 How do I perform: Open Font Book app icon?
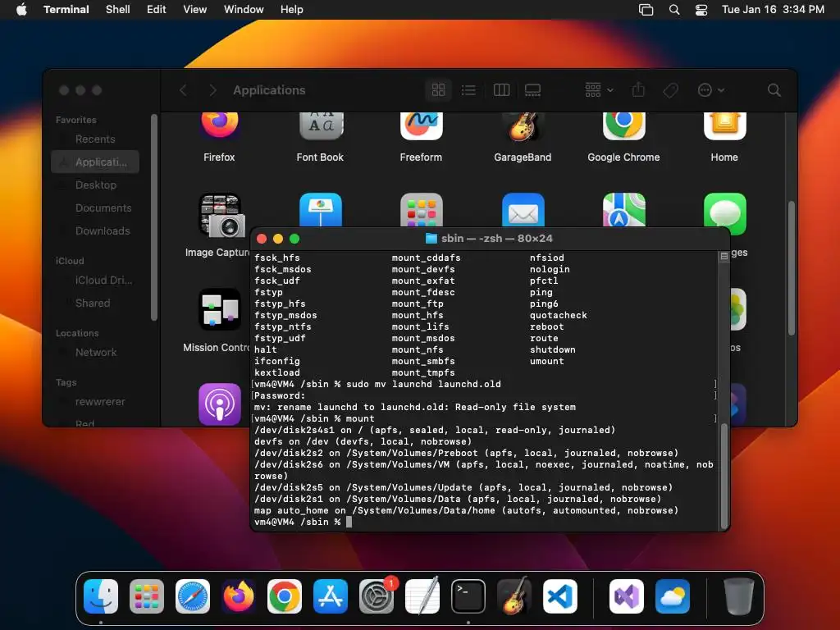click(x=321, y=126)
